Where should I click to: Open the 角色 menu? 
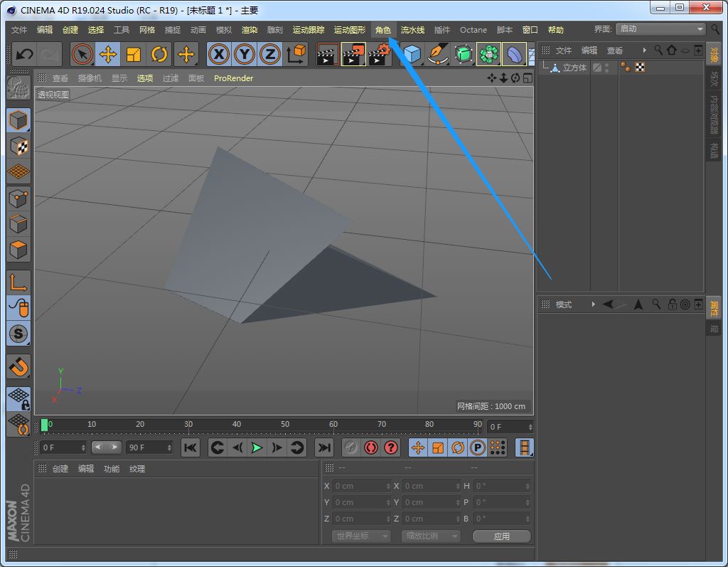pos(383,30)
